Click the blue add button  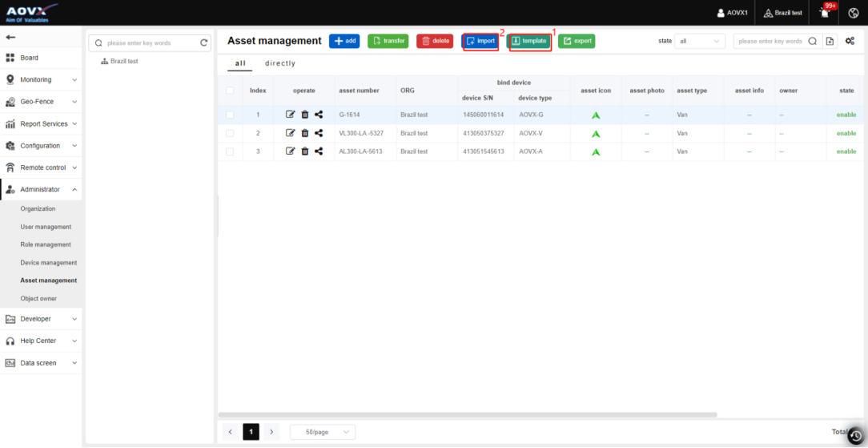pos(344,41)
